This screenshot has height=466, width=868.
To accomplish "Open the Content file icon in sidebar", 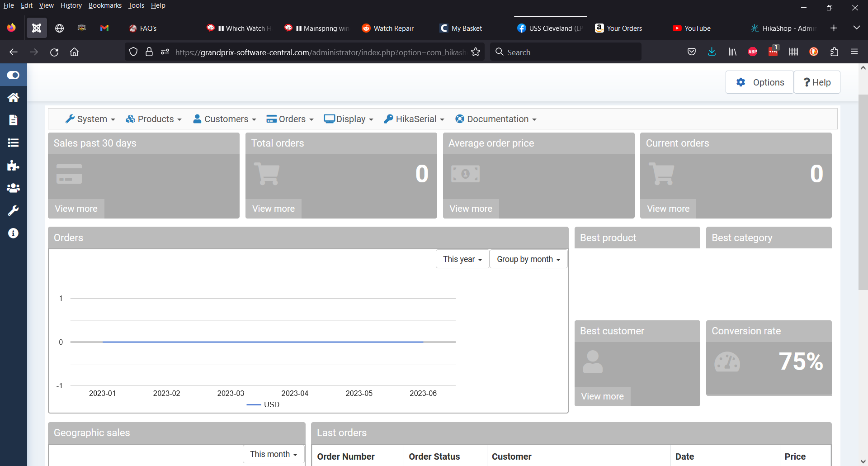I will click(13, 120).
